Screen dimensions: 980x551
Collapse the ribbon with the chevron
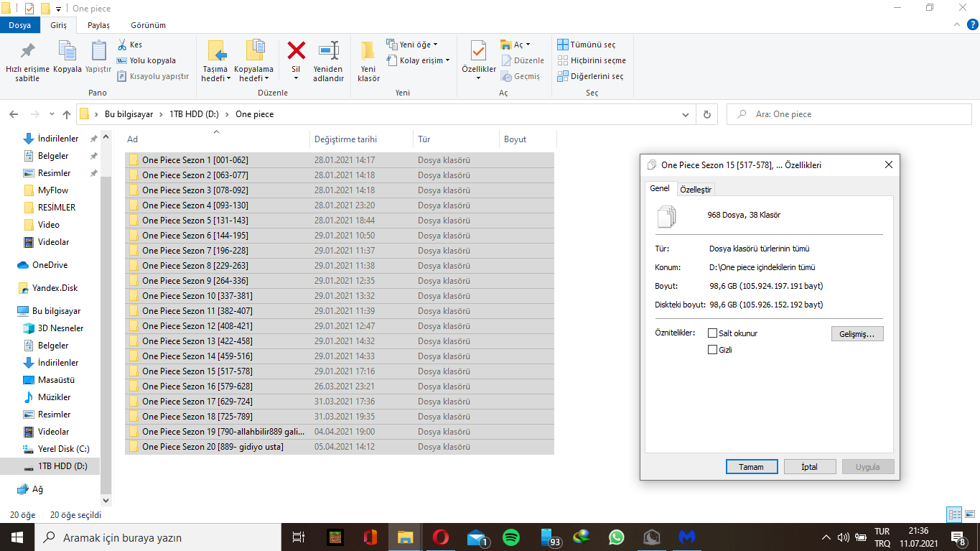click(956, 24)
